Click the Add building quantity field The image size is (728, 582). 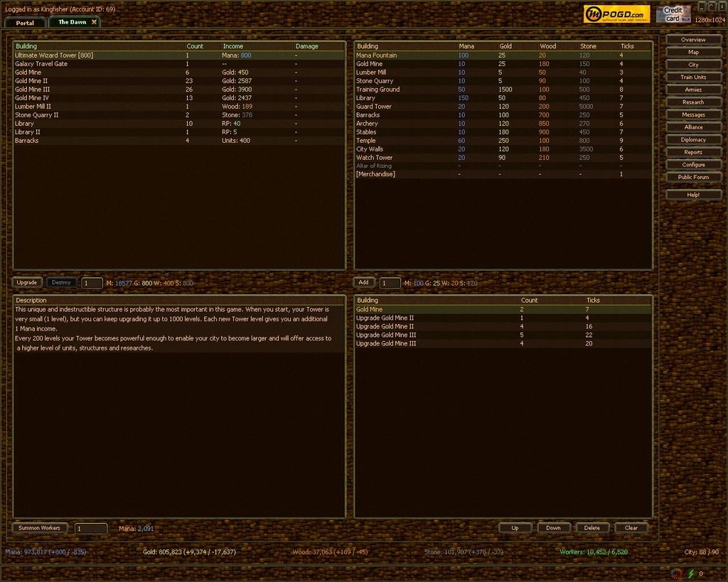point(390,283)
